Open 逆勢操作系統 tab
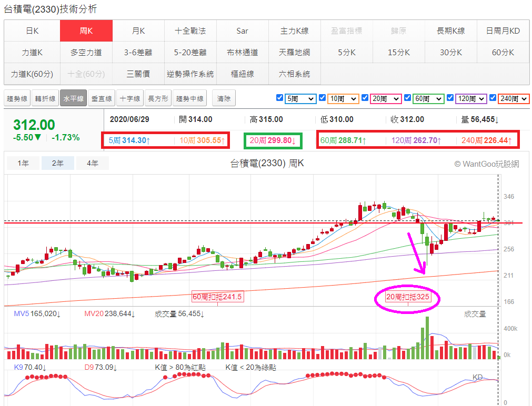 pyautogui.click(x=190, y=74)
